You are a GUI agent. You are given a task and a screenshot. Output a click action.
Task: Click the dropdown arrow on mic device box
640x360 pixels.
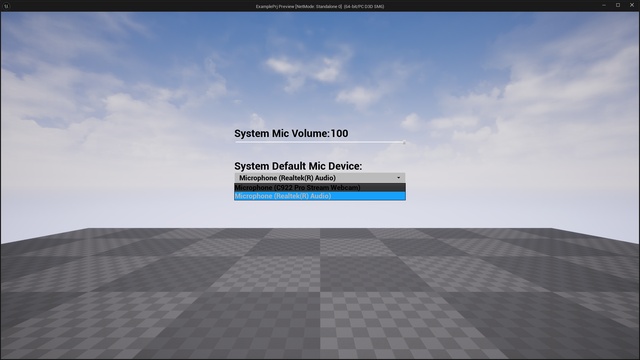click(x=399, y=178)
